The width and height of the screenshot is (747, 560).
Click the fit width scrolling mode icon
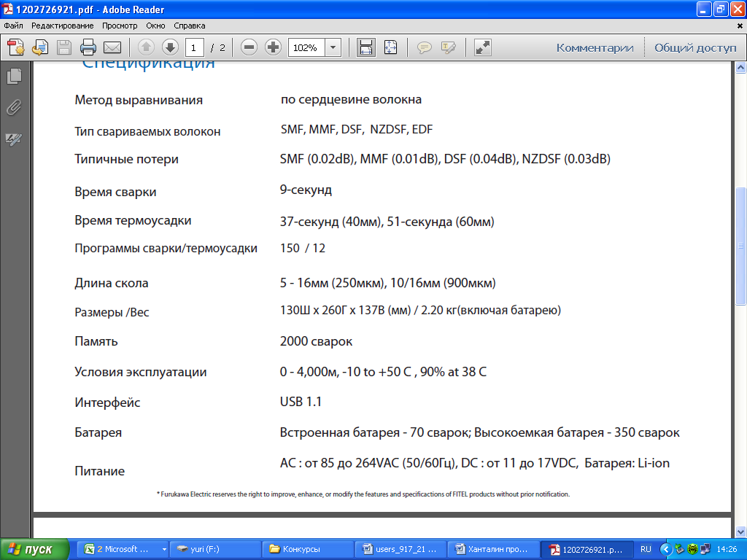(366, 47)
